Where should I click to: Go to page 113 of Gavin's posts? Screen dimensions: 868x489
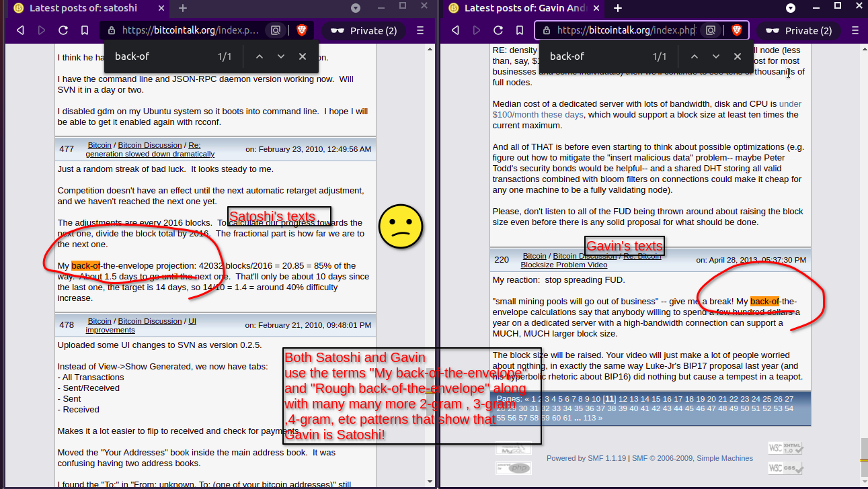(589, 418)
